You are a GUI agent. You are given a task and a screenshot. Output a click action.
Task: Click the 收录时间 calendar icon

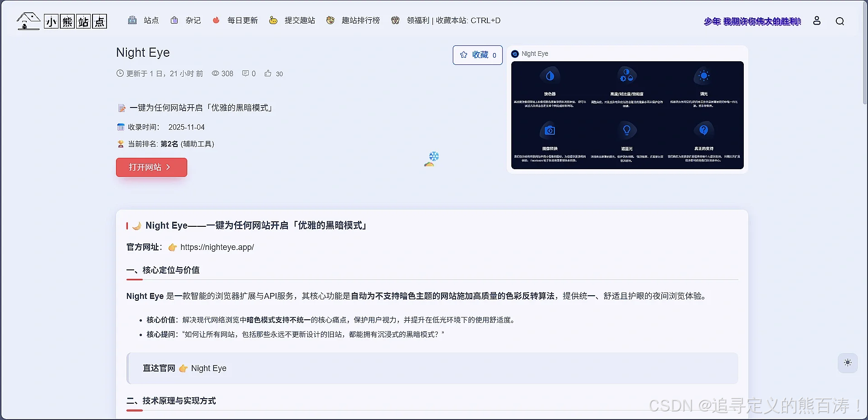(121, 127)
